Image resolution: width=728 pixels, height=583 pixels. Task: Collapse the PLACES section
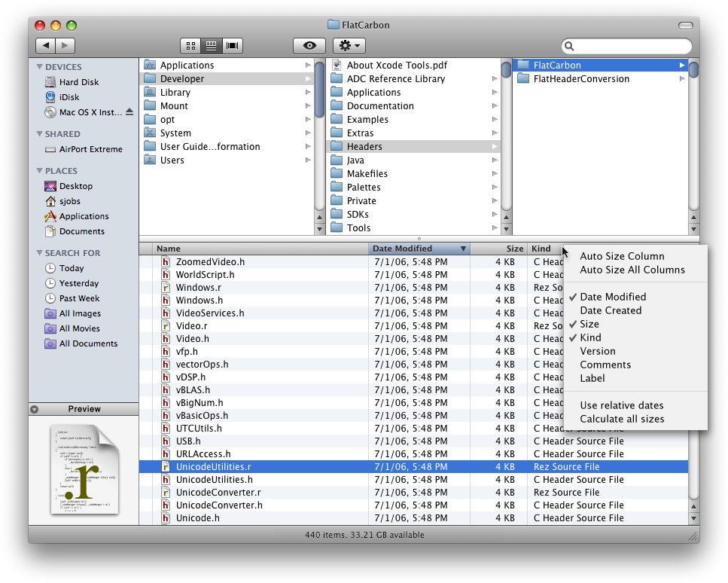click(39, 171)
